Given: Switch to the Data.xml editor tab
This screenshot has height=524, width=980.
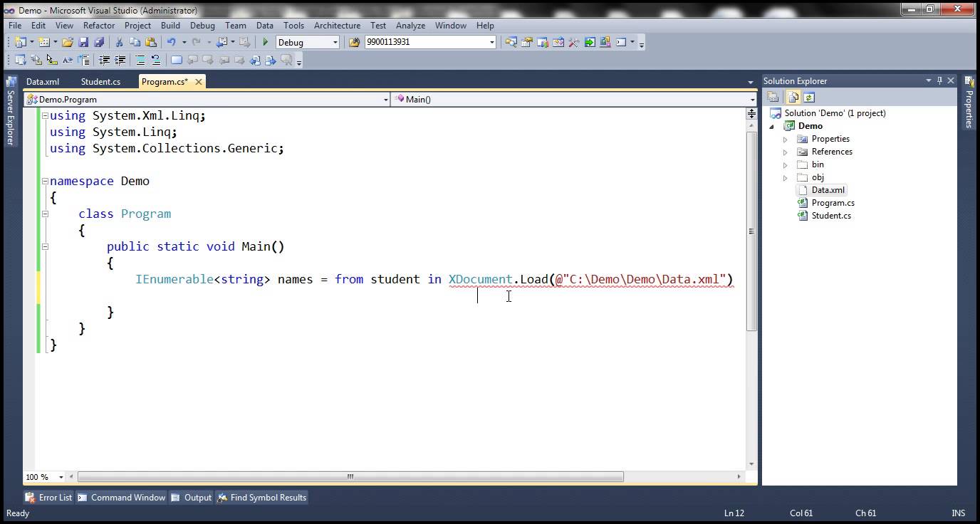Looking at the screenshot, I should [x=43, y=81].
